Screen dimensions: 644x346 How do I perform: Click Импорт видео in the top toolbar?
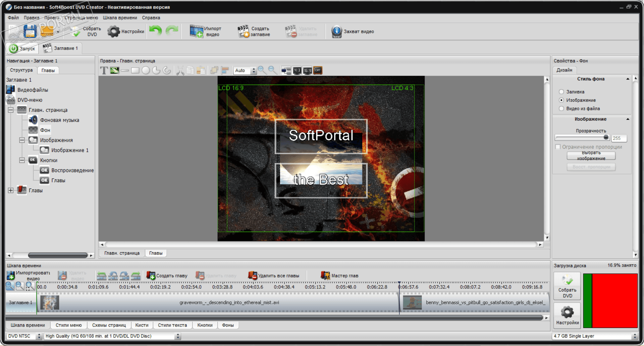[206, 31]
